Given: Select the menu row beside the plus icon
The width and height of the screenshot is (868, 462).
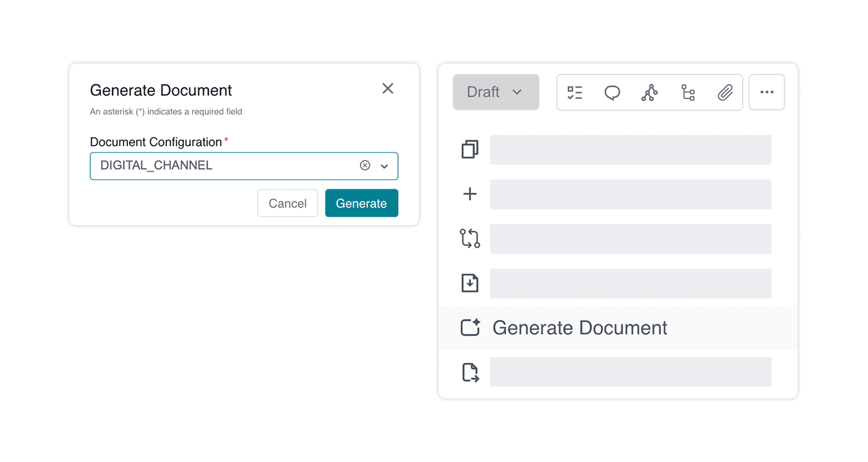Looking at the screenshot, I should click(630, 194).
